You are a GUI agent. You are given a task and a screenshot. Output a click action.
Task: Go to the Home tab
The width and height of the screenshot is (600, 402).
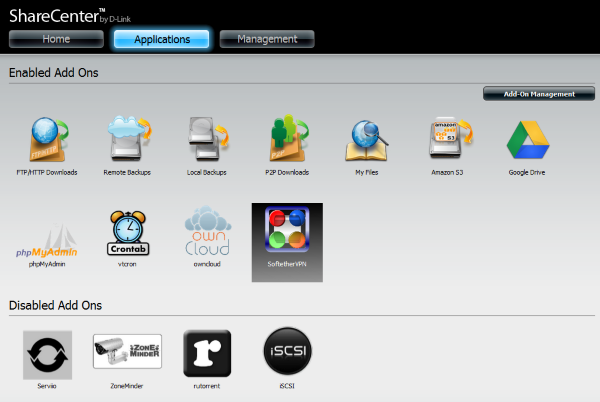pyautogui.click(x=56, y=39)
